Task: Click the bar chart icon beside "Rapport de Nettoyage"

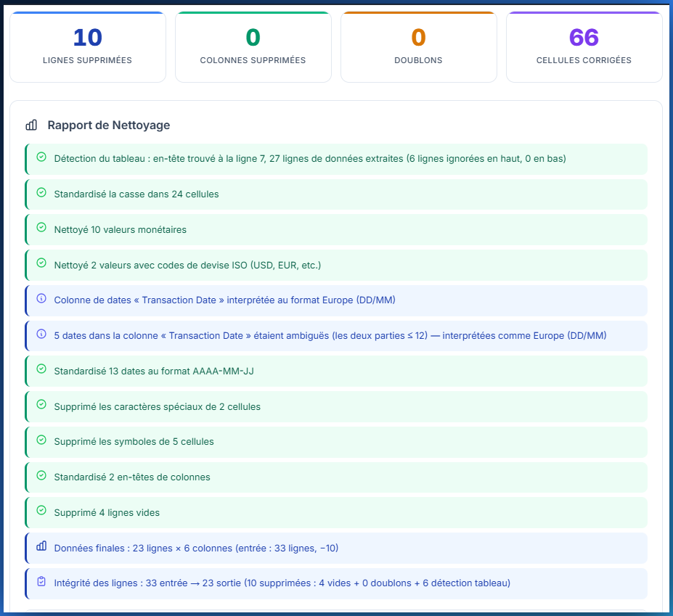Action: click(31, 125)
